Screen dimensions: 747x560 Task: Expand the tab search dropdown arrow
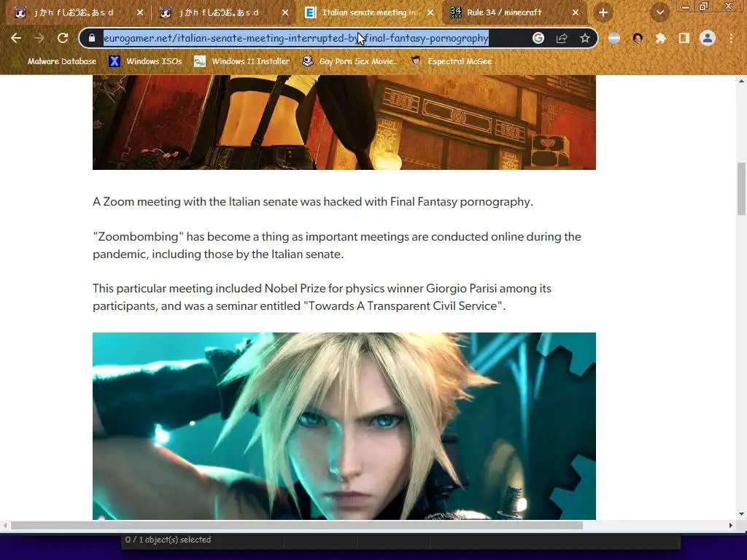659,13
